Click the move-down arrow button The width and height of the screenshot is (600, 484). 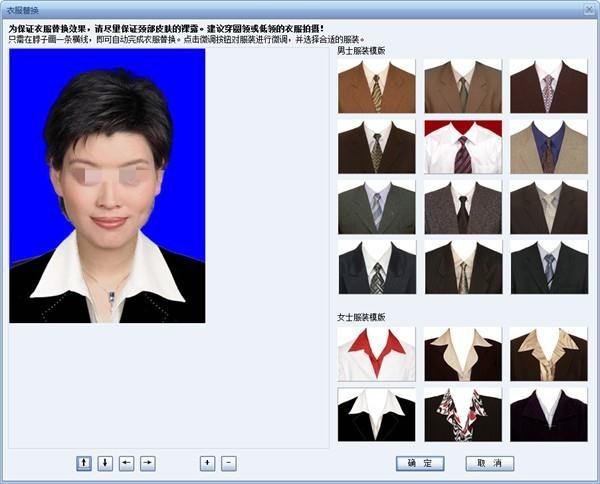pos(105,463)
